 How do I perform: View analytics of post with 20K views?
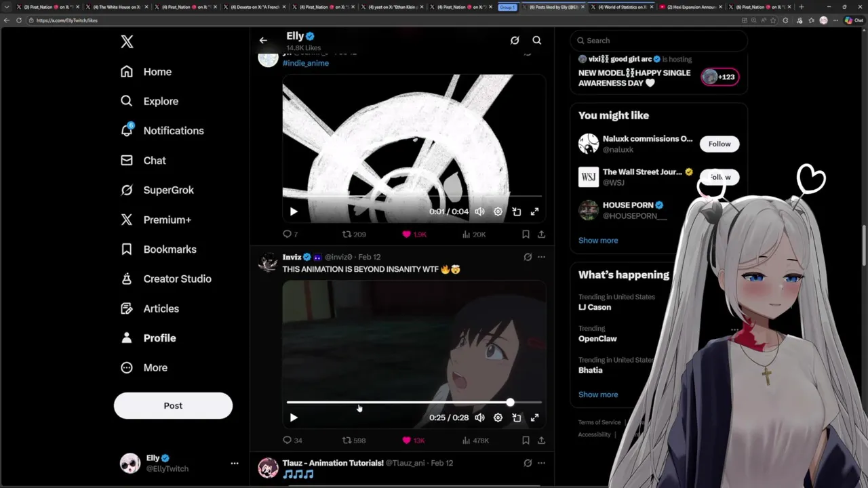coord(473,235)
